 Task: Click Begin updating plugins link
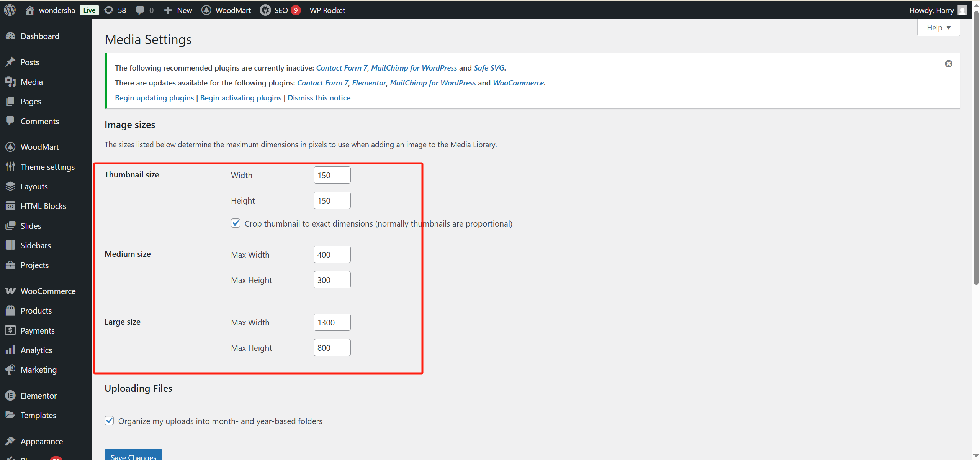click(x=154, y=98)
